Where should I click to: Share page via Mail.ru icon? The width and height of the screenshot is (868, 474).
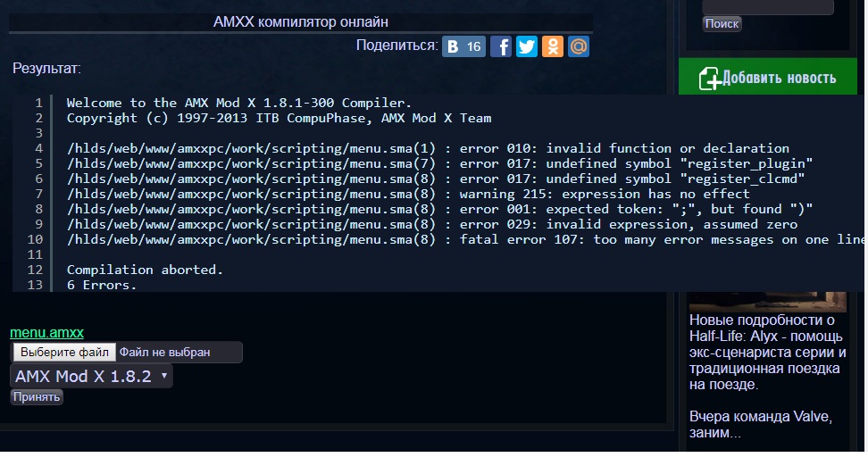579,46
